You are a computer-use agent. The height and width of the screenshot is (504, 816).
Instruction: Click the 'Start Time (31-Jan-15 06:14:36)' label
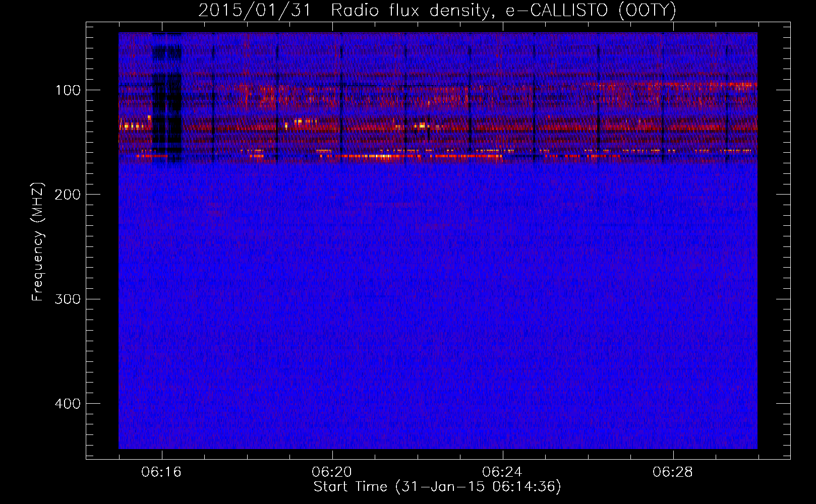coord(437,487)
